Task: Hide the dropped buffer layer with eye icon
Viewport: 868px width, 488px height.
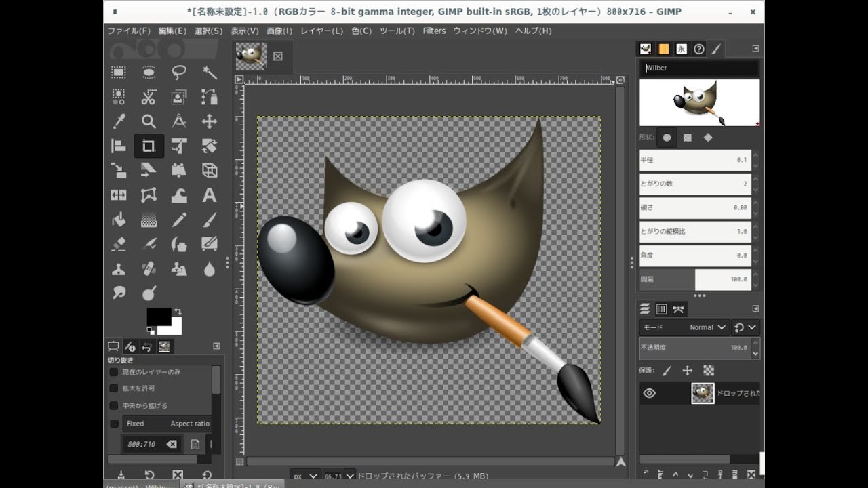Action: pyautogui.click(x=649, y=393)
